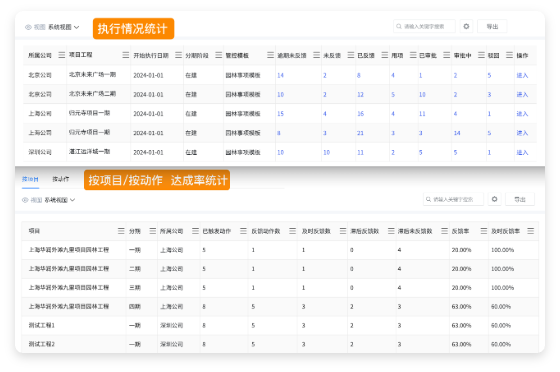Click search magnifier icon in 按项目 statistics panel
The image size is (560, 372).
(x=428, y=200)
